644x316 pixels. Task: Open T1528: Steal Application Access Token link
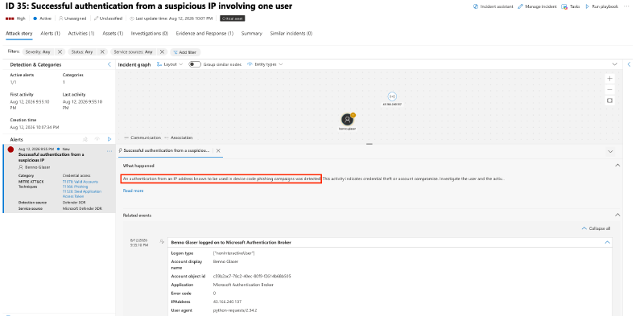(82, 194)
